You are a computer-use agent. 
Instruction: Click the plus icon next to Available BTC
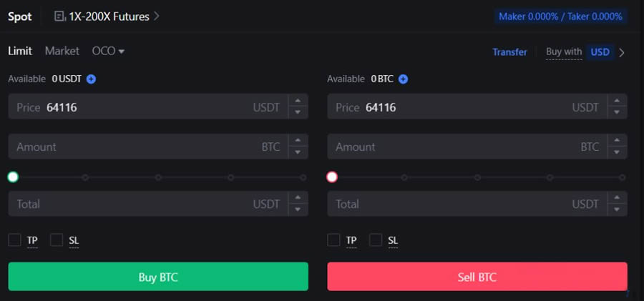403,79
